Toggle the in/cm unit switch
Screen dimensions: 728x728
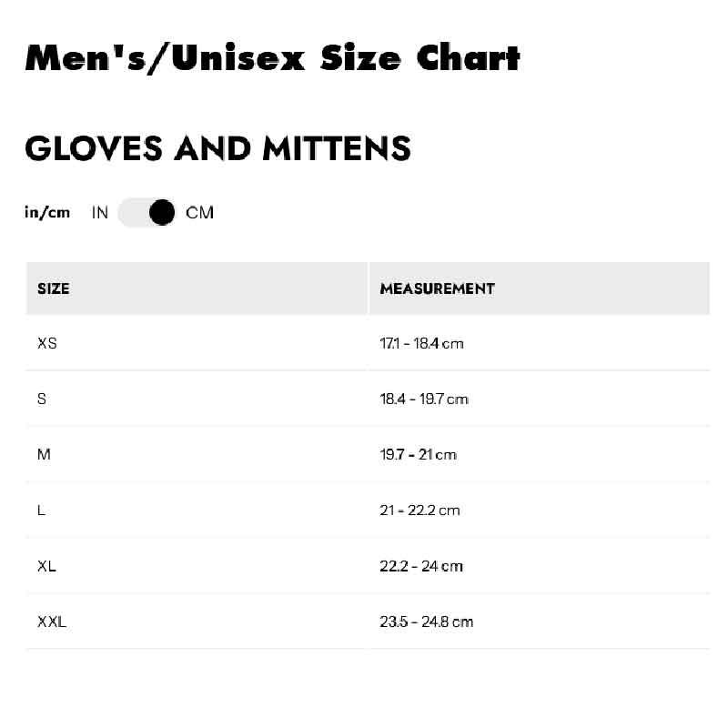[147, 213]
